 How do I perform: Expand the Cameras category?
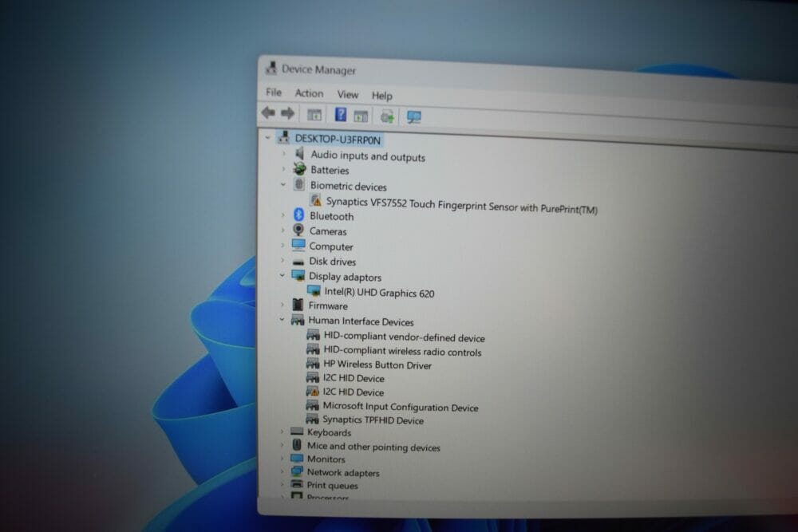coord(283,230)
